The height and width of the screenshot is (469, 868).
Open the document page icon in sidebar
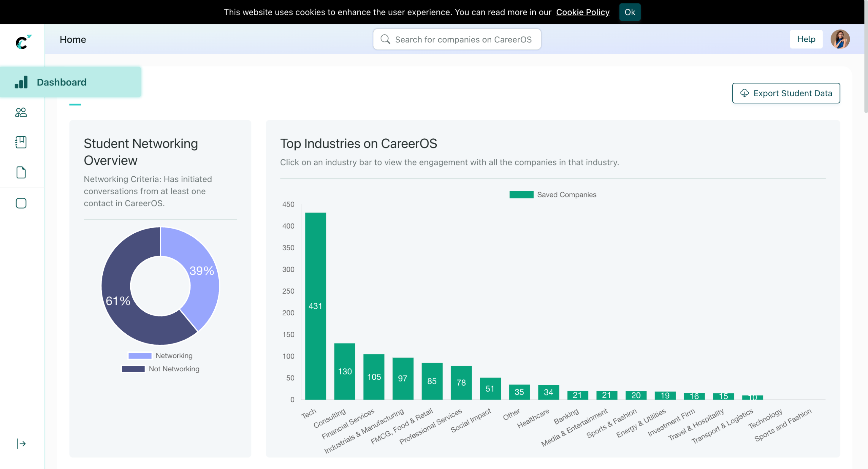[21, 172]
